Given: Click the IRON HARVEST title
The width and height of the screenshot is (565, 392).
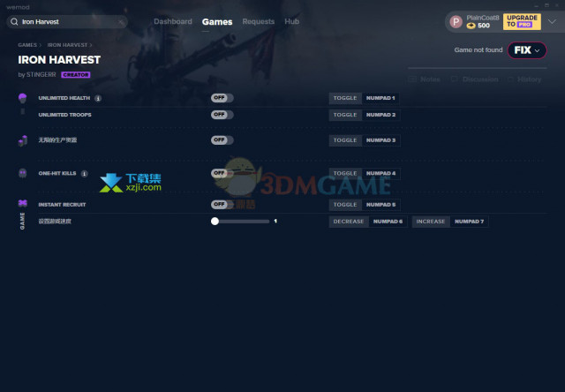Looking at the screenshot, I should [x=59, y=60].
